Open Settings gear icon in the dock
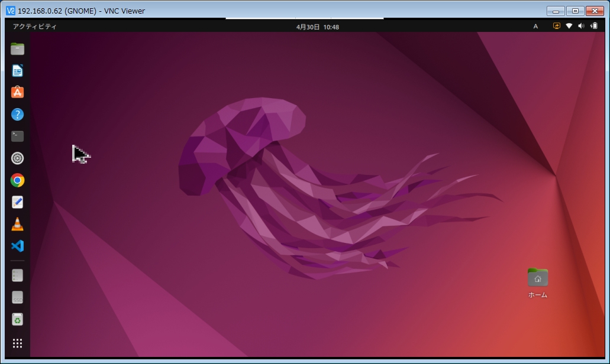This screenshot has height=364, width=610. coord(18,158)
